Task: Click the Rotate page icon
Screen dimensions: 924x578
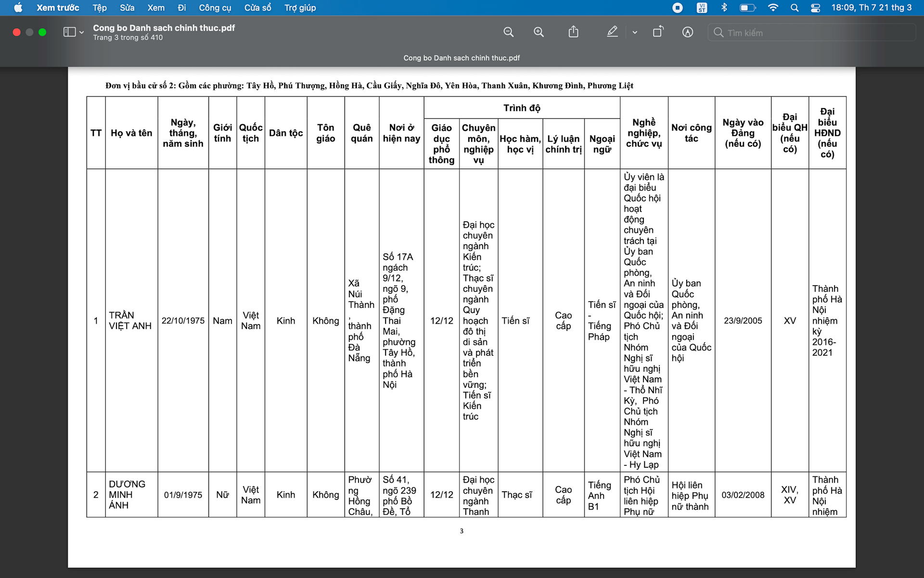Action: pyautogui.click(x=658, y=32)
